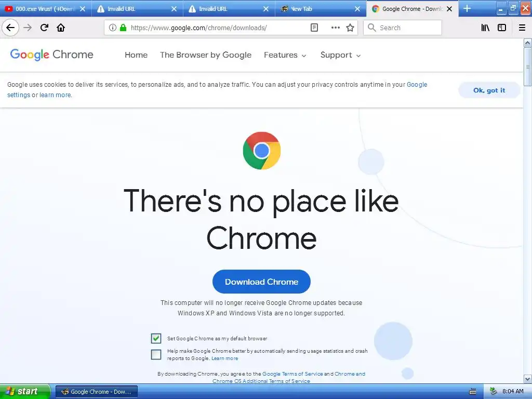Open The Browser by Google menu item
The image size is (532, 399).
click(x=206, y=55)
